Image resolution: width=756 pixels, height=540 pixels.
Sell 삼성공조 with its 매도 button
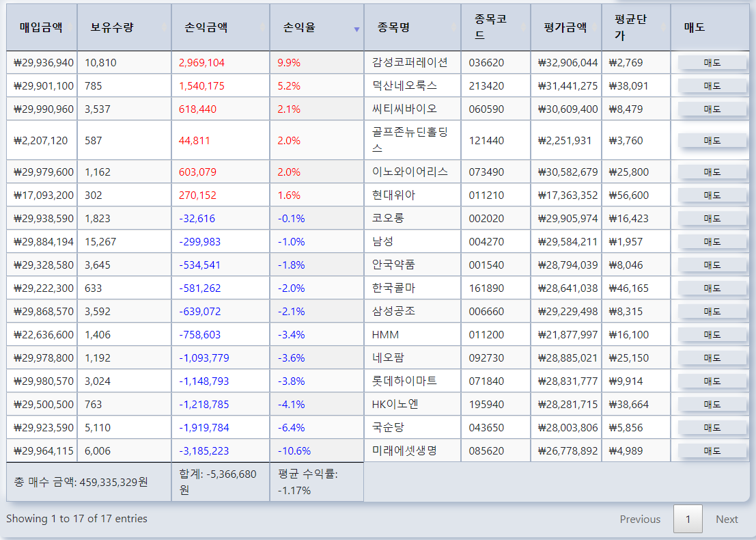pos(712,311)
